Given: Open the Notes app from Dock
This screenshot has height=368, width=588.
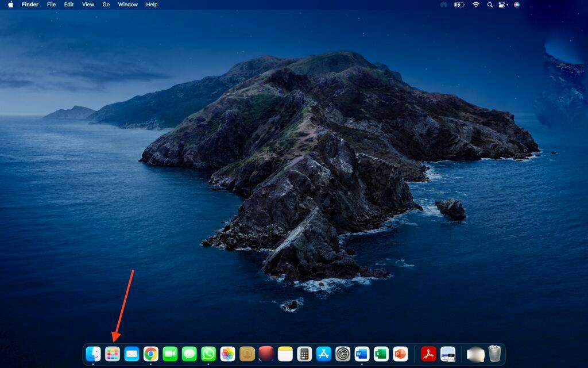Looking at the screenshot, I should tap(285, 354).
